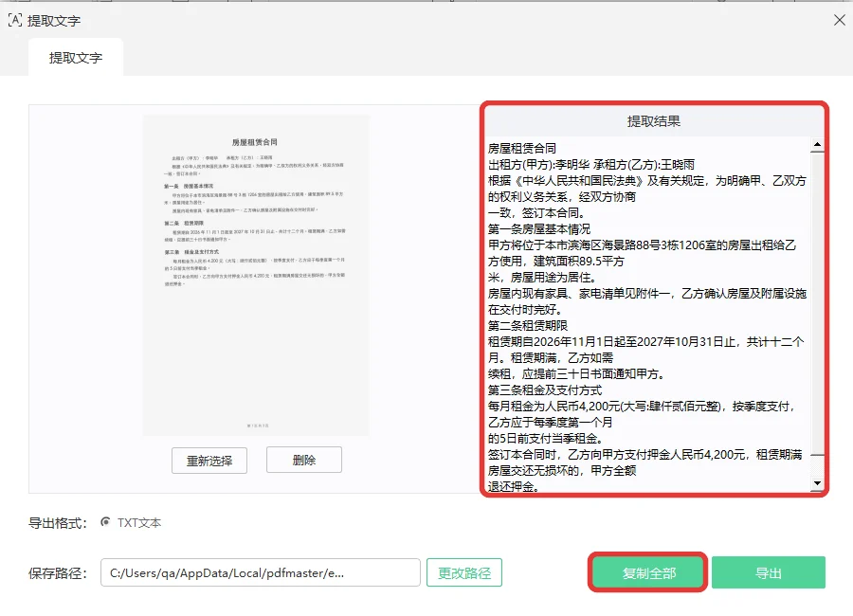Click the 更改路径 button
Image resolution: width=853 pixels, height=616 pixels.
[464, 573]
